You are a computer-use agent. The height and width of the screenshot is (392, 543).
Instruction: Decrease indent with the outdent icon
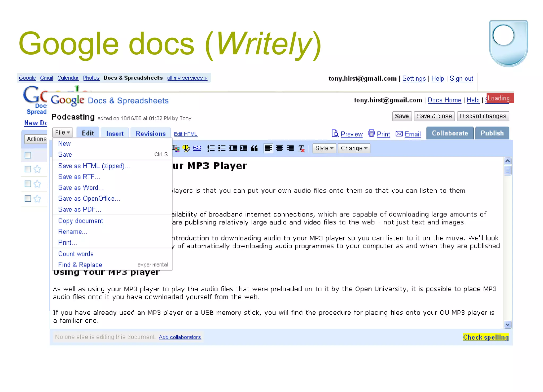click(x=233, y=148)
